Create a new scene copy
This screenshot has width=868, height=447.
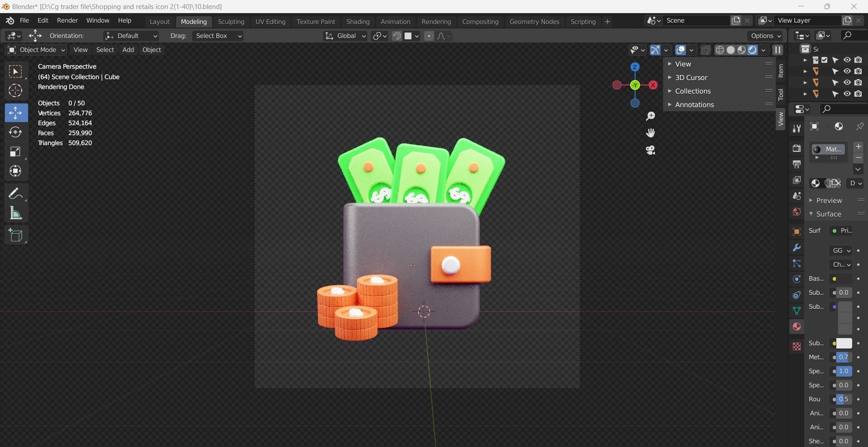(x=736, y=20)
